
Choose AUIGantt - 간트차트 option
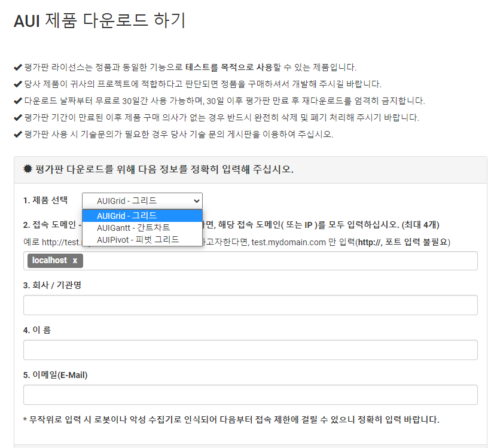(142, 227)
